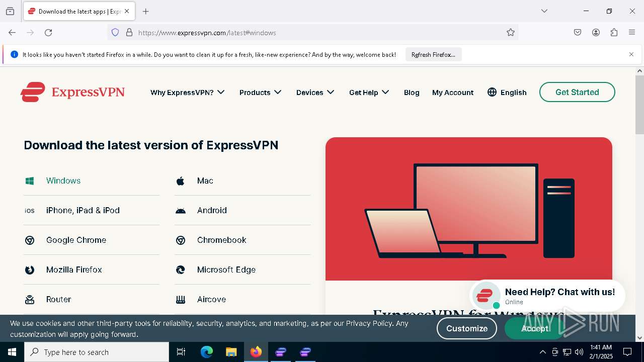Click the Firefox back arrow
Screen dimensions: 644x362
(x=12, y=33)
